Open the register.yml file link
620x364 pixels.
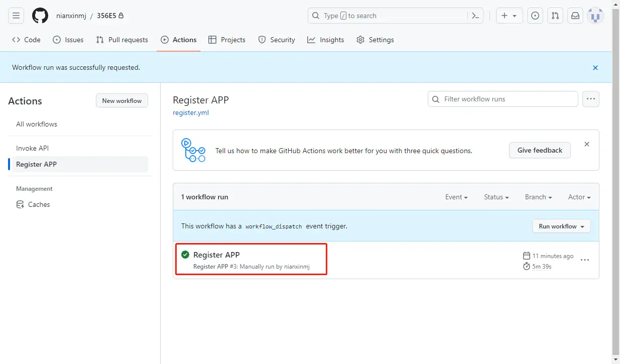191,113
